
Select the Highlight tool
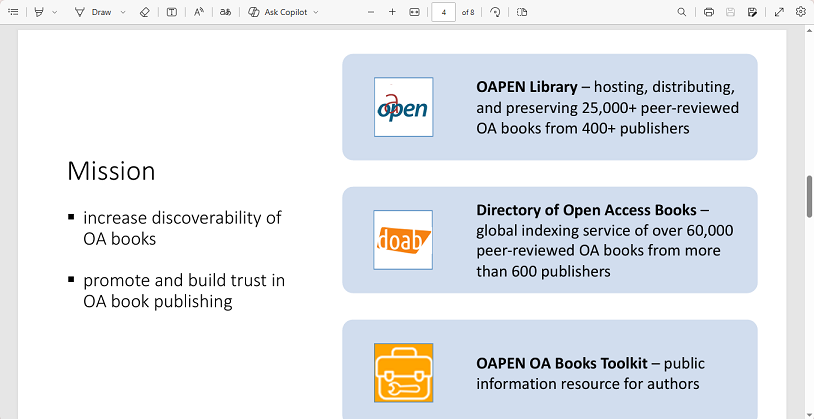pos(38,12)
